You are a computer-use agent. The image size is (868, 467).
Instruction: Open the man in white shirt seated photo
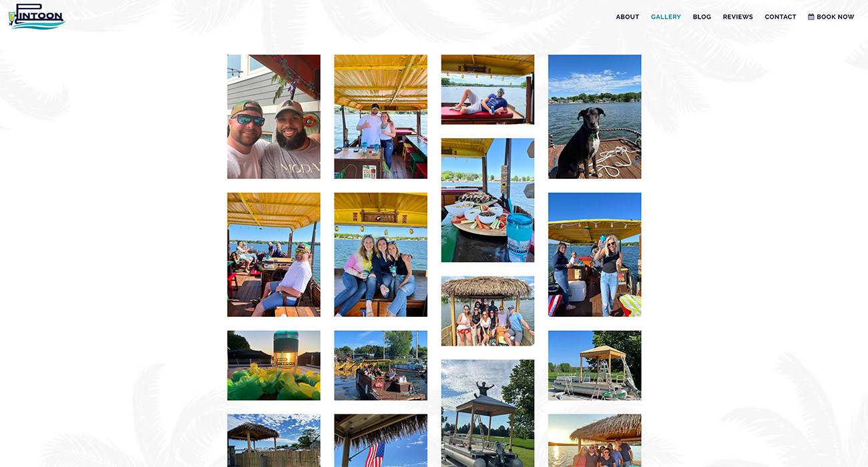[x=274, y=254]
